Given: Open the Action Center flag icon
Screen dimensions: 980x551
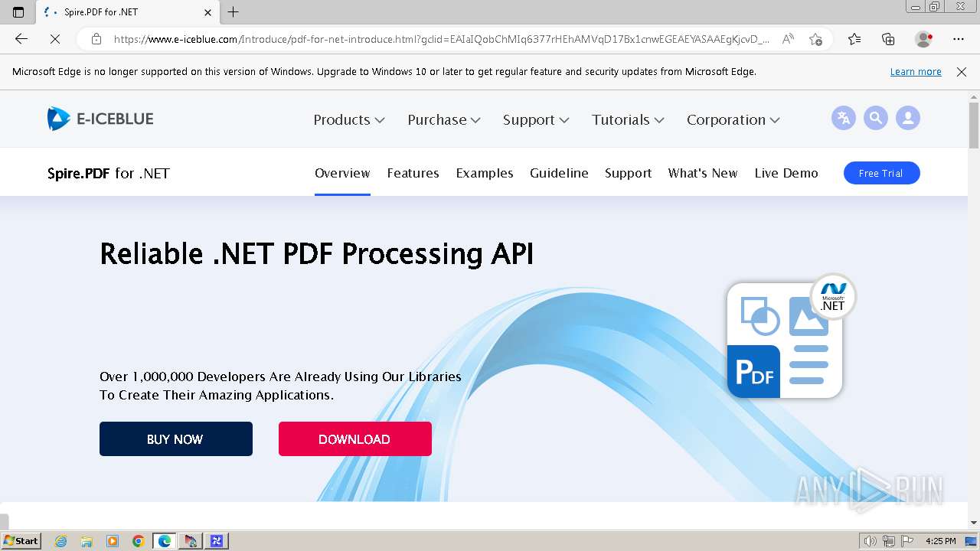Looking at the screenshot, I should coord(906,541).
